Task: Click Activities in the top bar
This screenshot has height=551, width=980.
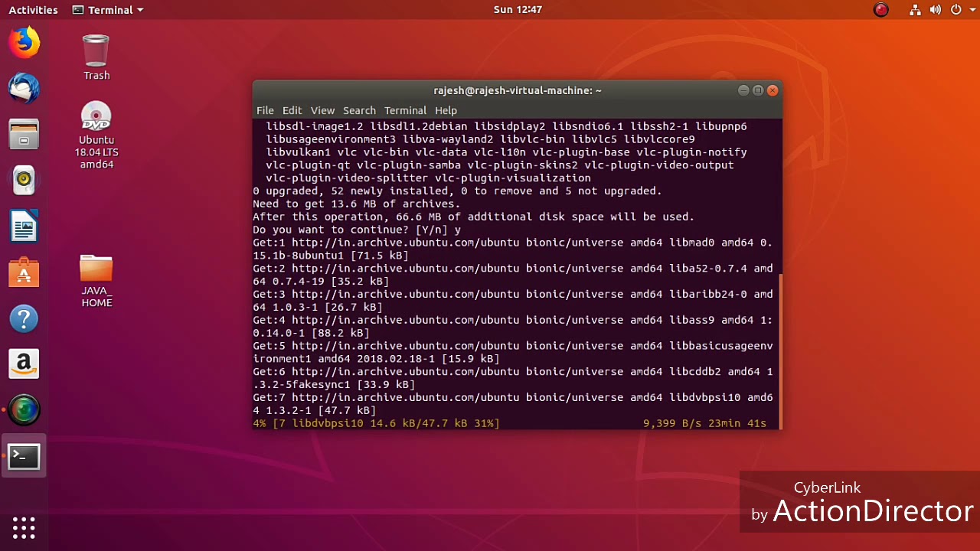Action: 33,10
